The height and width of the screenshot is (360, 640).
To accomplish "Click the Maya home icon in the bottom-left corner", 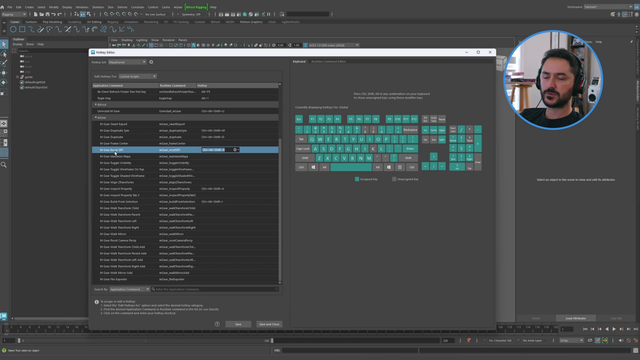I will coord(4,316).
